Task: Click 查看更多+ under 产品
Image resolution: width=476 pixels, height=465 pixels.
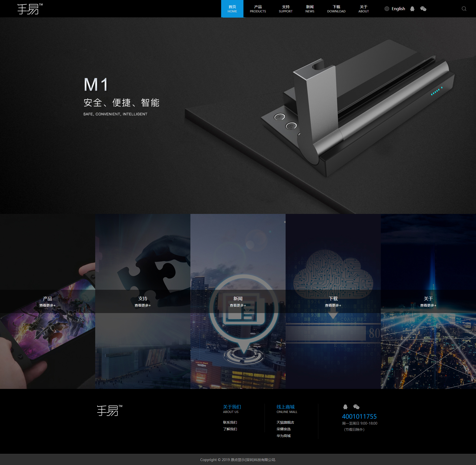Action: [47, 305]
